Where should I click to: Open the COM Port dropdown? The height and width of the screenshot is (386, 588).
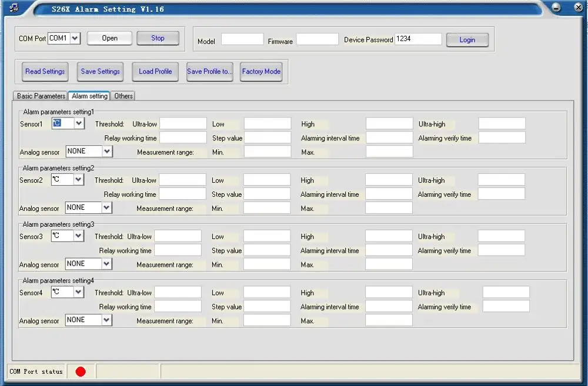(75, 38)
